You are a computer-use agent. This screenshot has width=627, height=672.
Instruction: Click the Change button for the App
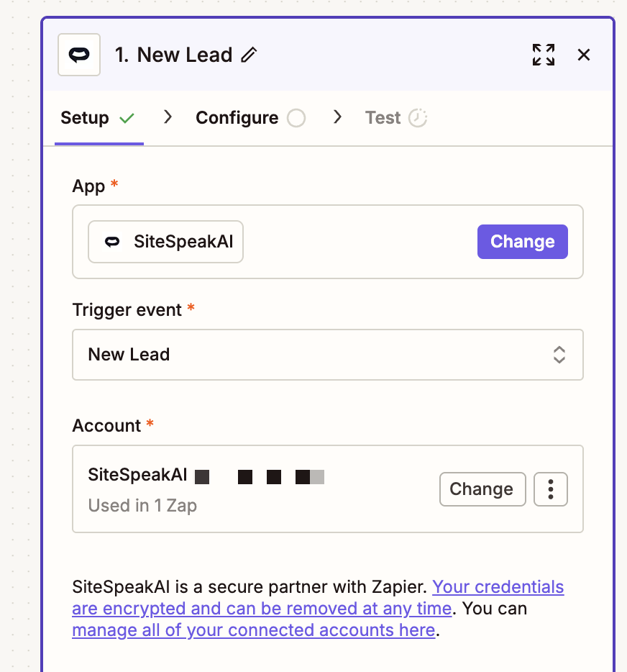click(x=522, y=241)
